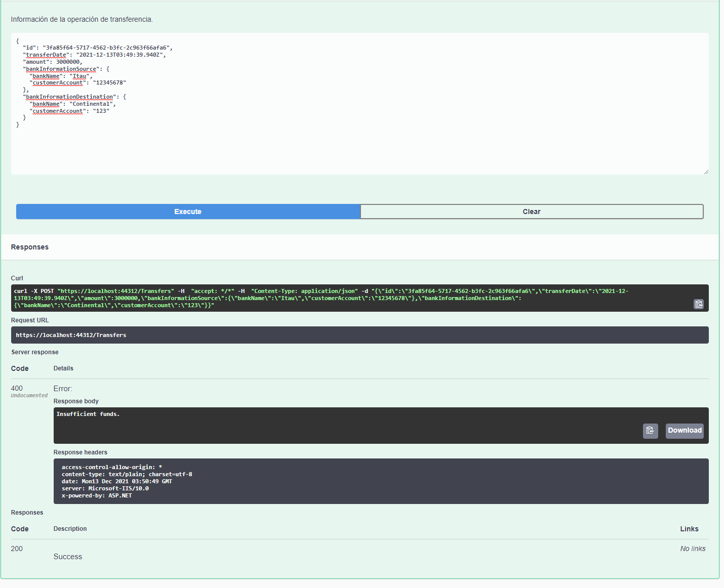The height and width of the screenshot is (588, 724).
Task: Click the 200 Success response row
Action: pos(67,556)
